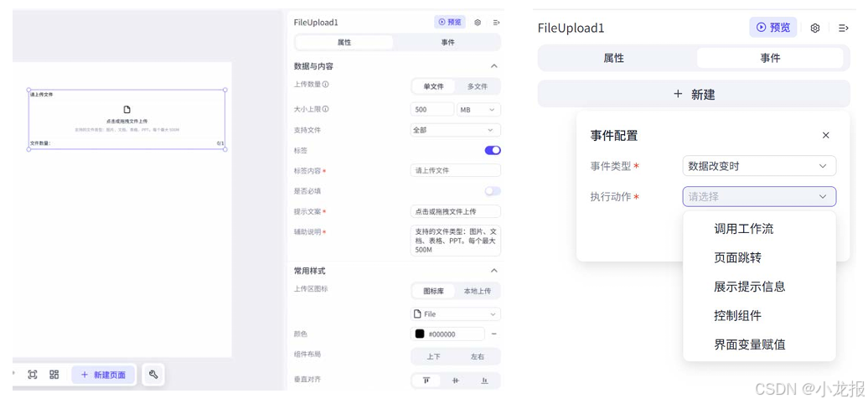
Task: Click the 辅助说明 textarea
Action: pyautogui.click(x=456, y=241)
